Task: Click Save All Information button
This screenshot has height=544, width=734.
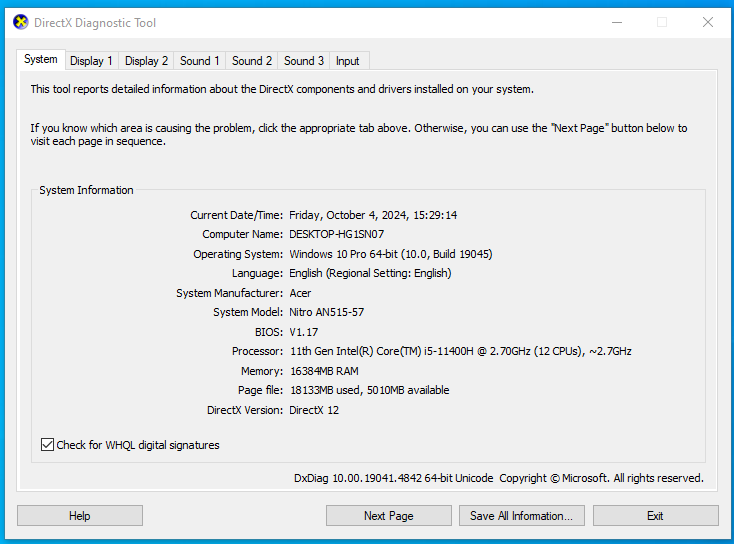Action: [x=521, y=515]
